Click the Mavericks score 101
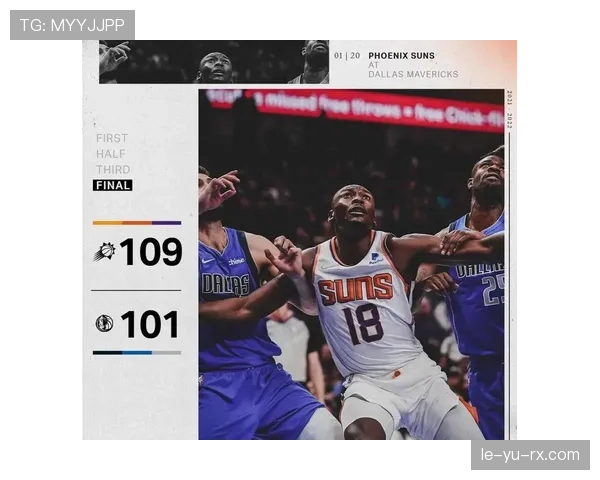The height and width of the screenshot is (480, 600). click(150, 325)
